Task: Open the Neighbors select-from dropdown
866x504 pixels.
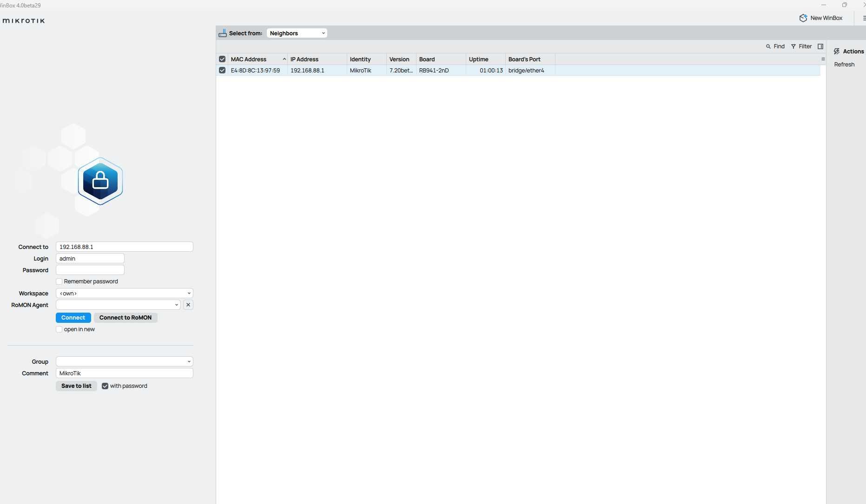Action: (297, 33)
